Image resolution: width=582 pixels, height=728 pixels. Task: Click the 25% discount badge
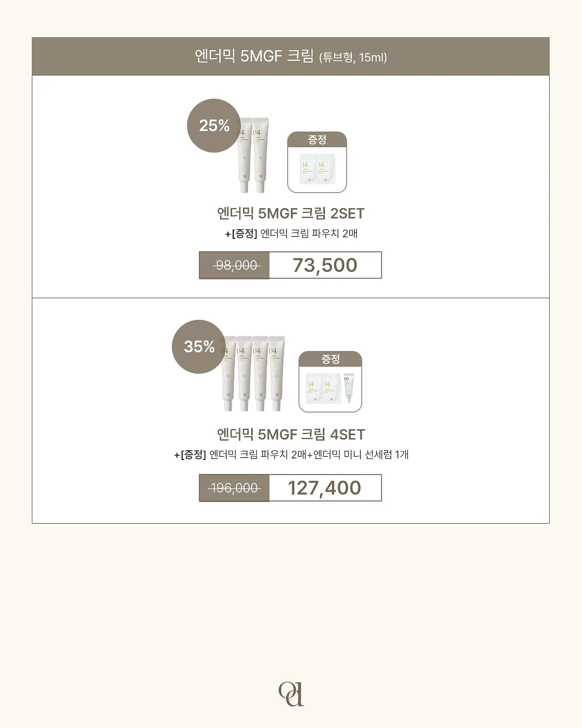(214, 126)
